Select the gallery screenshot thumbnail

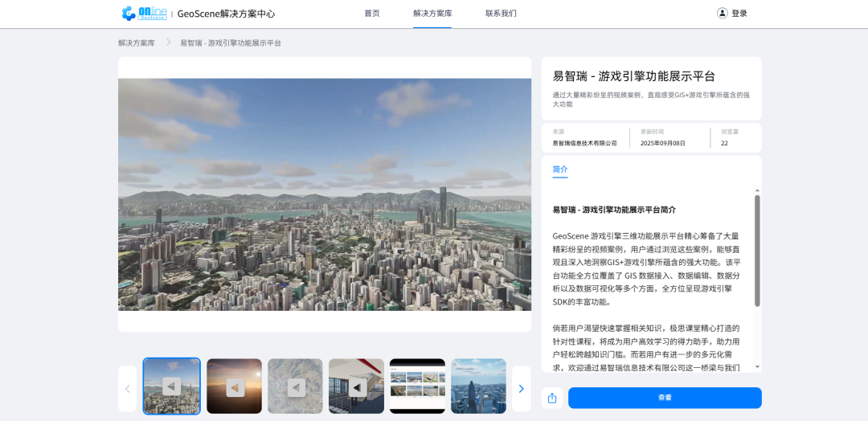click(x=417, y=386)
